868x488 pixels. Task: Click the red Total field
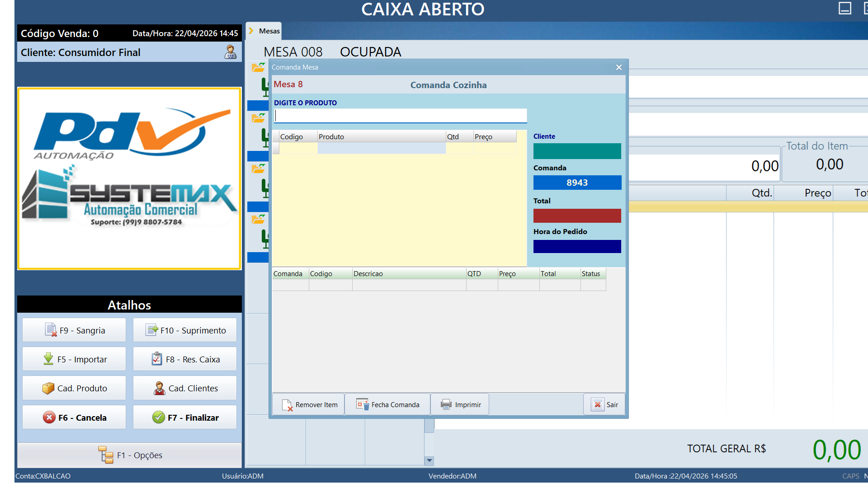(x=577, y=216)
